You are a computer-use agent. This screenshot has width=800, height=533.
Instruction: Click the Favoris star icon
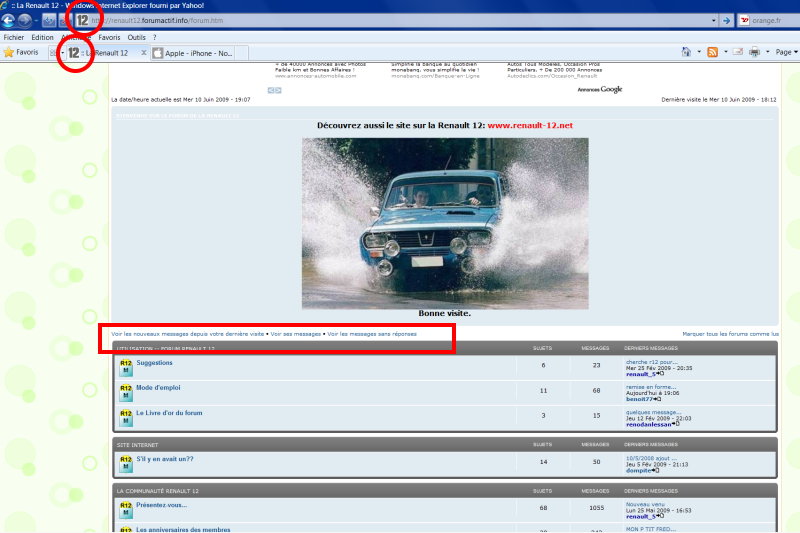[x=9, y=52]
